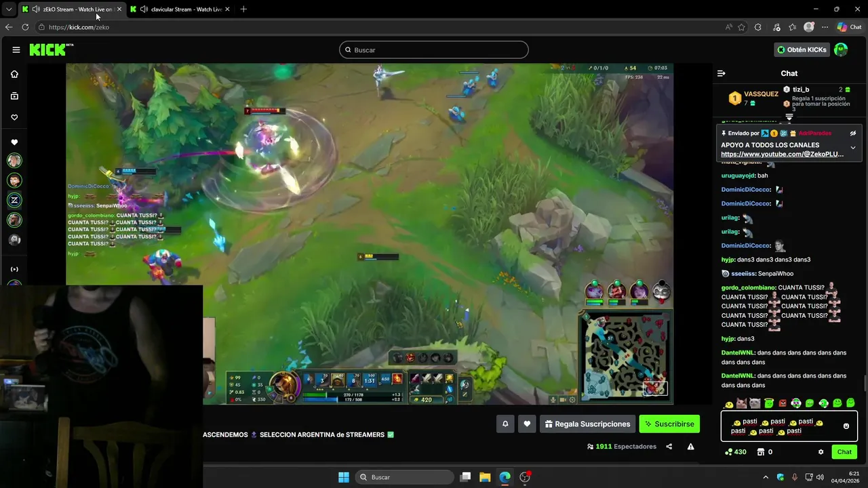Open the Kick sidebar hamburger menu
Screen dimensions: 868x488
pos(16,49)
